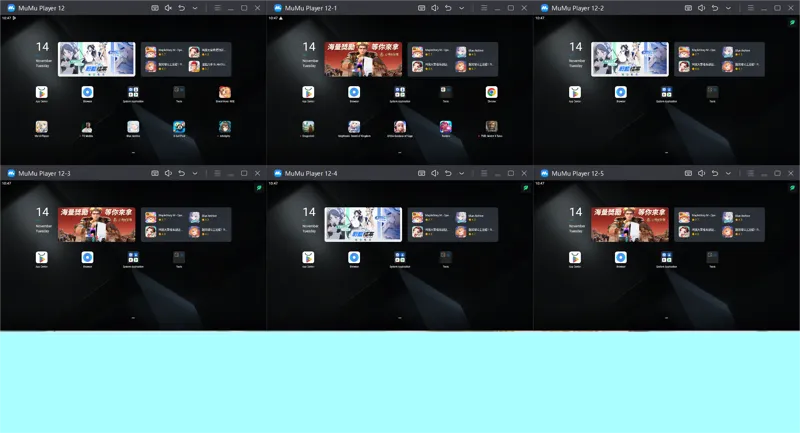
Task: Expand toolbar chevron in MuMu Player 12
Action: [195, 8]
